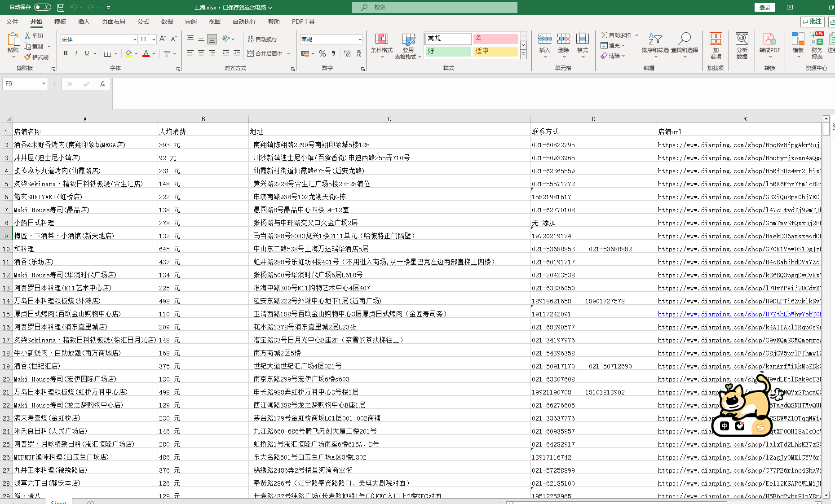Open the cell borders dropdown

115,53
